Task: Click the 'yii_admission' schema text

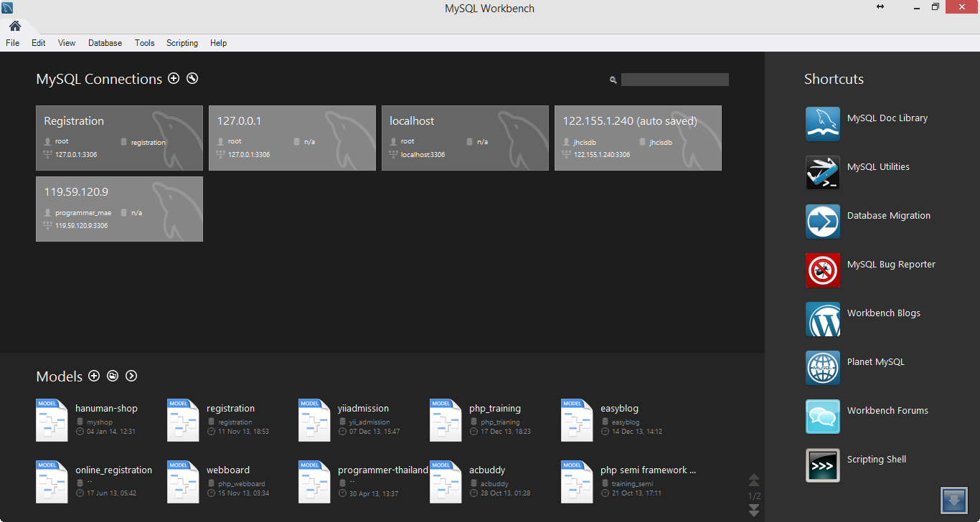Action: [x=369, y=422]
